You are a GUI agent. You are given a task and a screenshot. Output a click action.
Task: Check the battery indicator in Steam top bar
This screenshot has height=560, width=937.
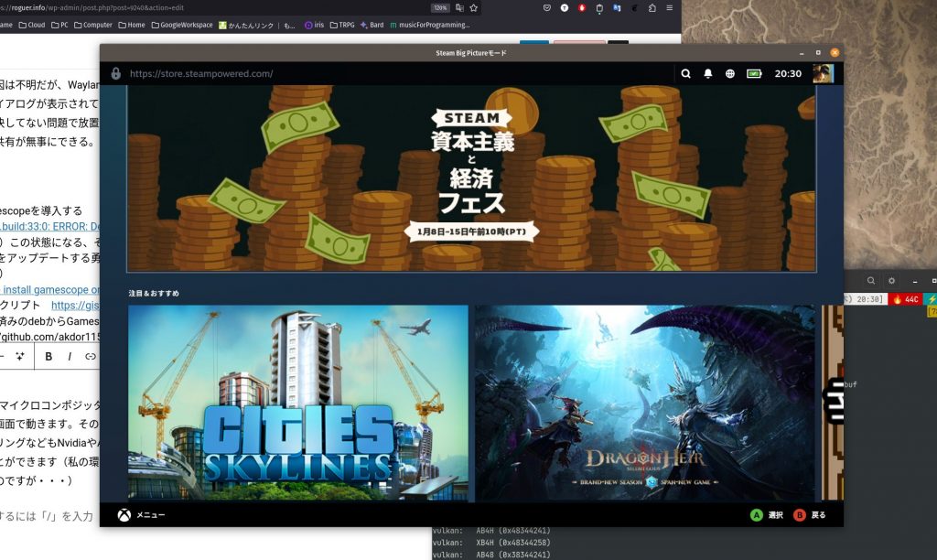point(754,73)
